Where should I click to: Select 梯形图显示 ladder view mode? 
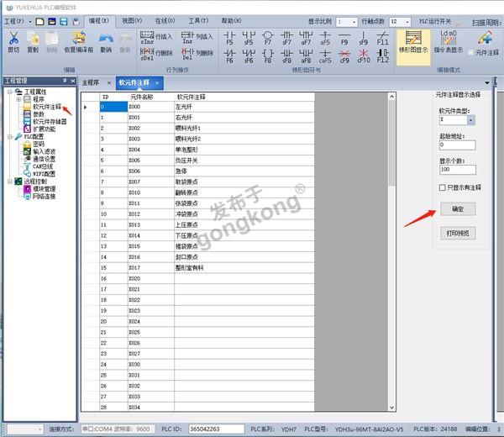click(412, 43)
